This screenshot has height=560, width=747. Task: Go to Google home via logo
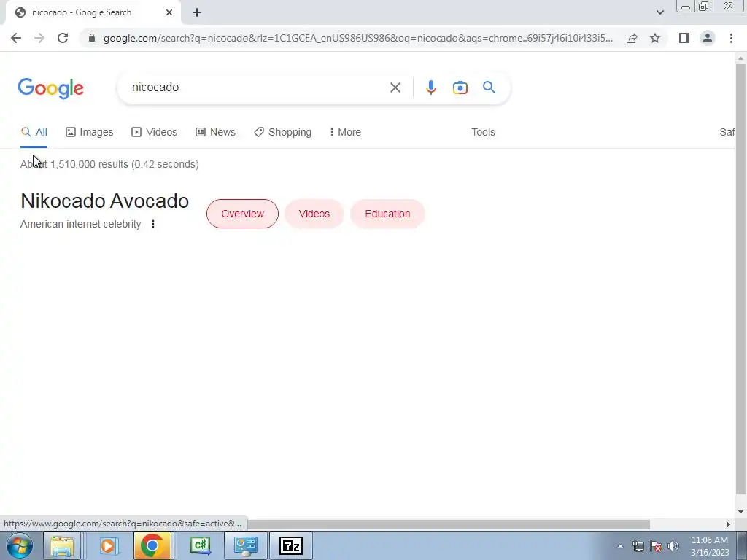tap(51, 88)
